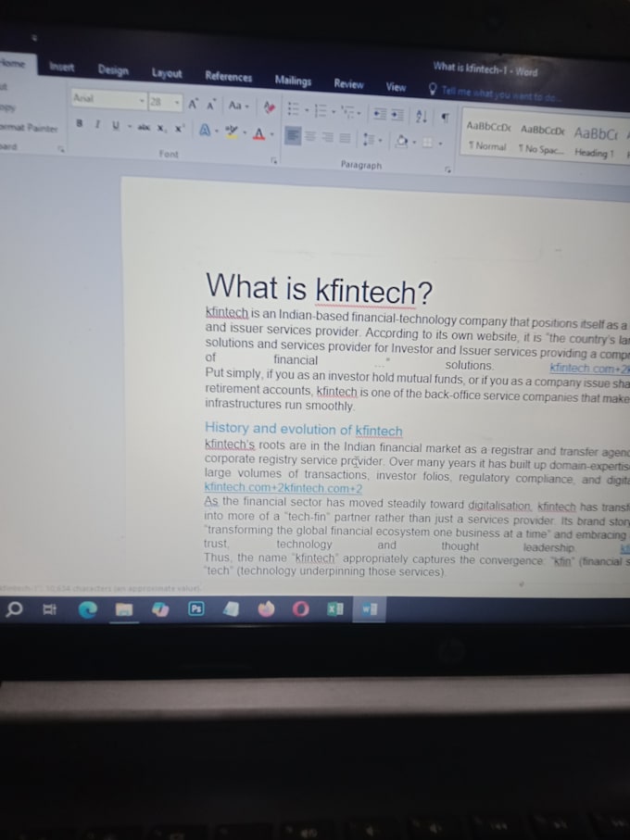Apply borders icon
Image resolution: width=630 pixels, height=840 pixels.
pos(427,143)
